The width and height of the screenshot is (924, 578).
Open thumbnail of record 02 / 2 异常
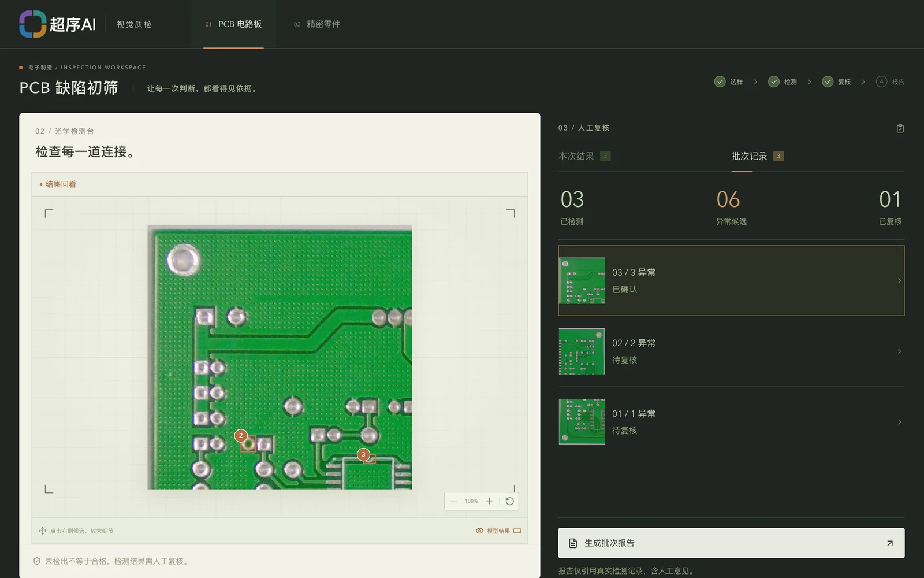coord(582,351)
